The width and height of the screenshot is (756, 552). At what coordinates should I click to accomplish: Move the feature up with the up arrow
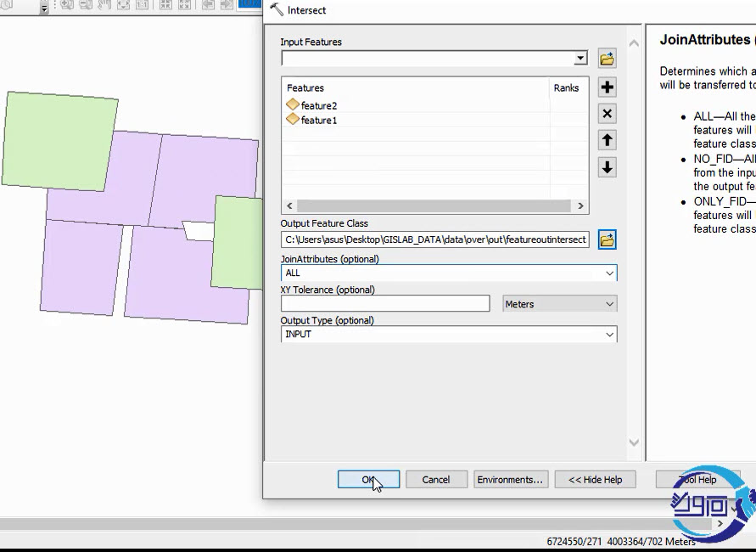click(607, 140)
